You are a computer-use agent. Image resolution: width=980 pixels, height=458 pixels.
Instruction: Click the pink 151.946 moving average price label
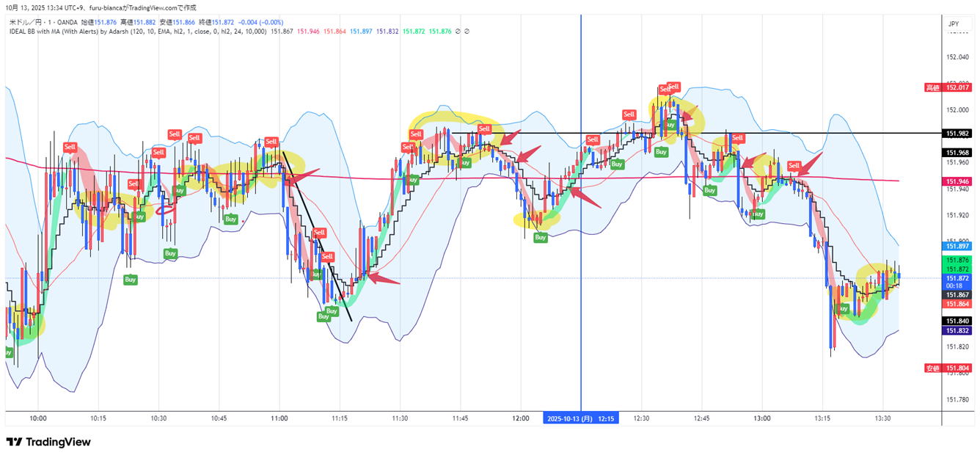[959, 181]
